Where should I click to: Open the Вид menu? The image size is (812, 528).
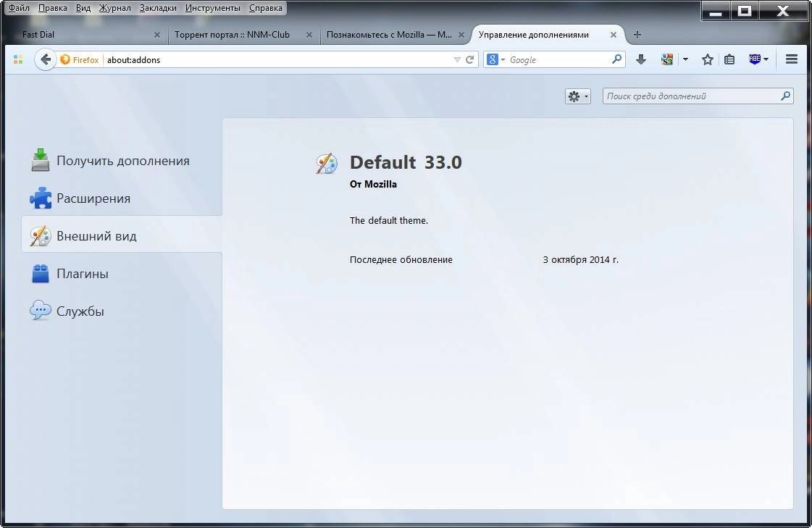tap(83, 8)
